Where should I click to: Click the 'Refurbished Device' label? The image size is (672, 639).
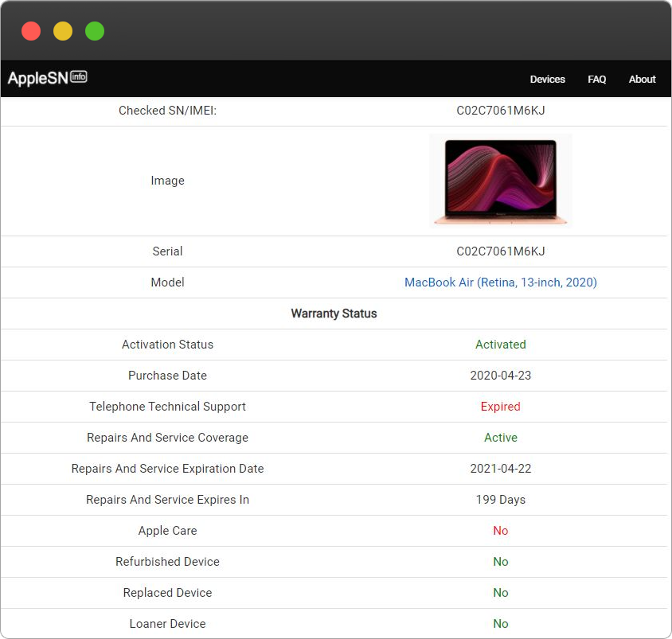(167, 562)
